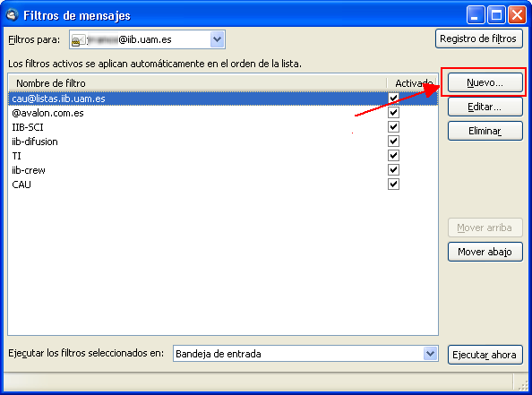
Task: Click the Activado column header
Action: tap(412, 83)
